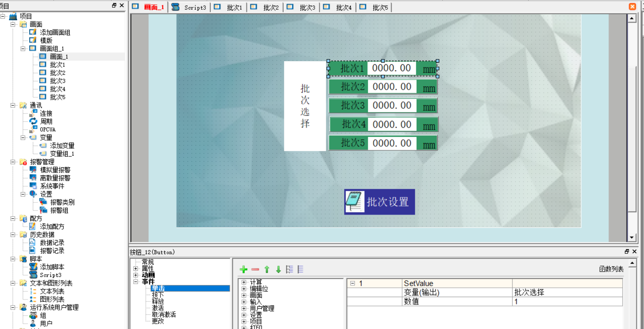Viewport: 644px width, 329px height.
Task: Click the 项目 factory icon in tree
Action: pos(13,16)
